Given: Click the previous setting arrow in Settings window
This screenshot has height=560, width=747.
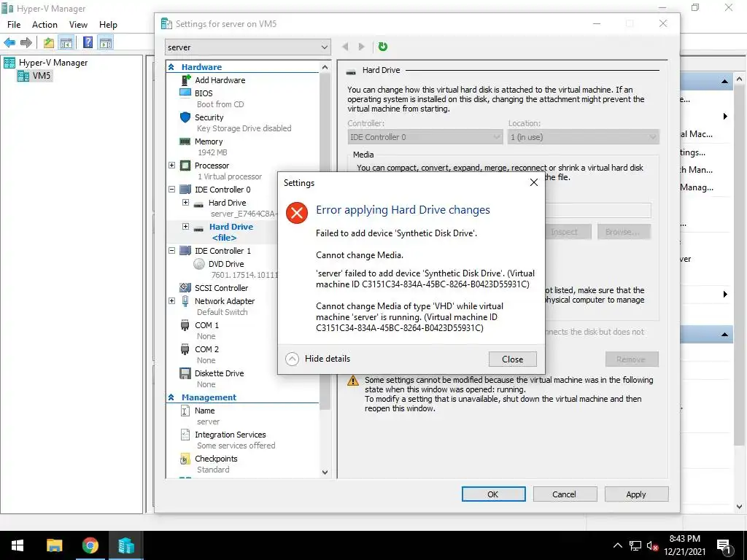Looking at the screenshot, I should point(345,47).
